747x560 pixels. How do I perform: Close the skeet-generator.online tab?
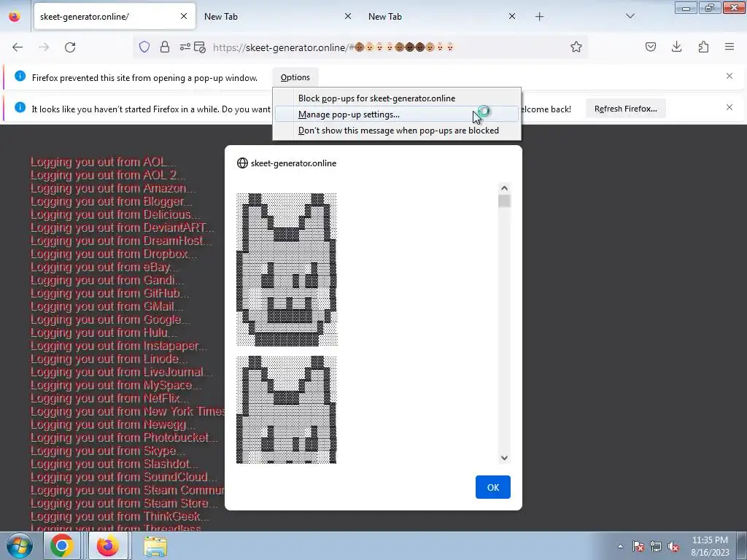click(x=184, y=16)
